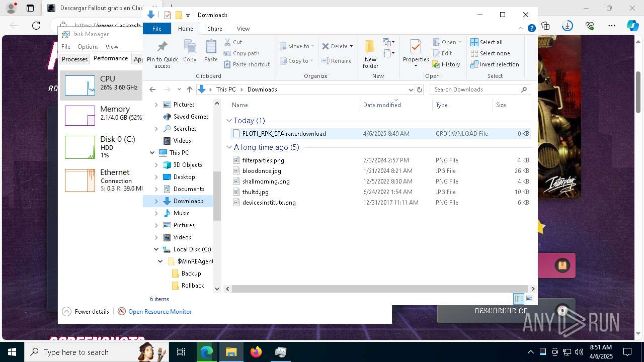Screen dimensions: 644x362
Task: Click Select none in ribbon
Action: pos(491,53)
